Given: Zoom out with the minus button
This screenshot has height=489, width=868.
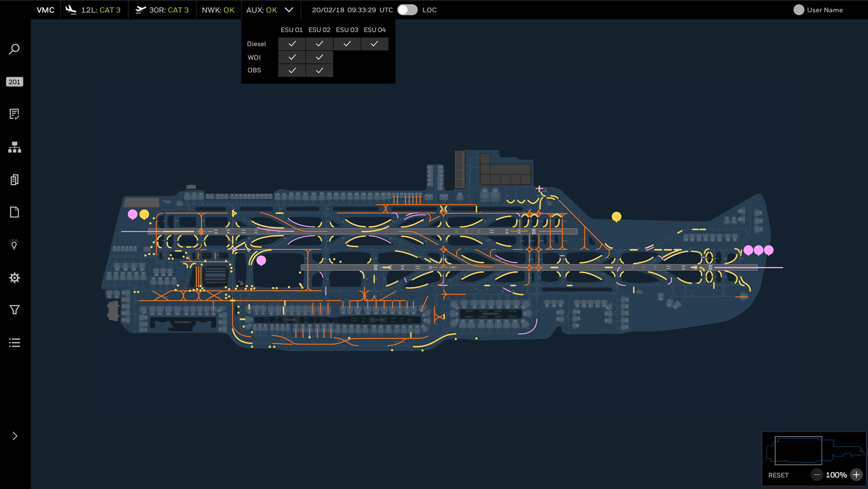Looking at the screenshot, I should 816,475.
